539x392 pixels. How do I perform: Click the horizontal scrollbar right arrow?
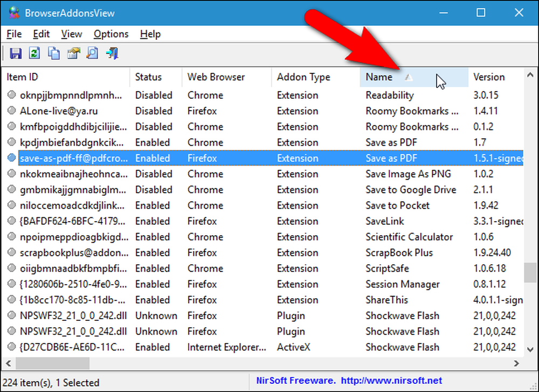[516, 363]
